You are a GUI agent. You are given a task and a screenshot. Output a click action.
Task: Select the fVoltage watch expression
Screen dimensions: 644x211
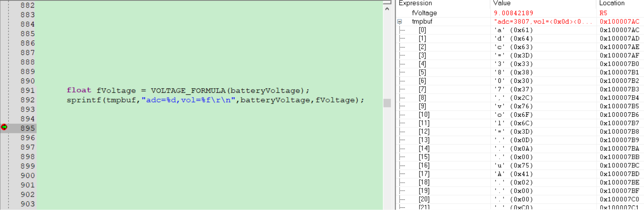pyautogui.click(x=424, y=13)
